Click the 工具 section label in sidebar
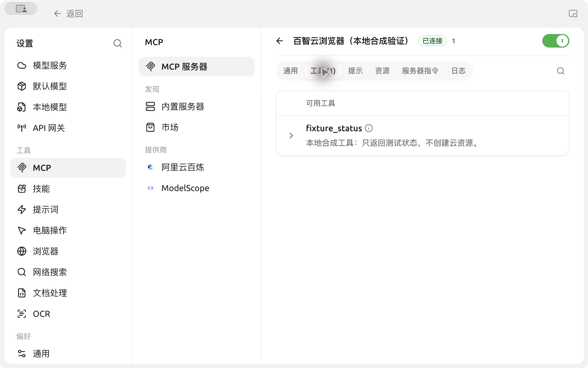The height and width of the screenshot is (368, 588). [x=24, y=150]
